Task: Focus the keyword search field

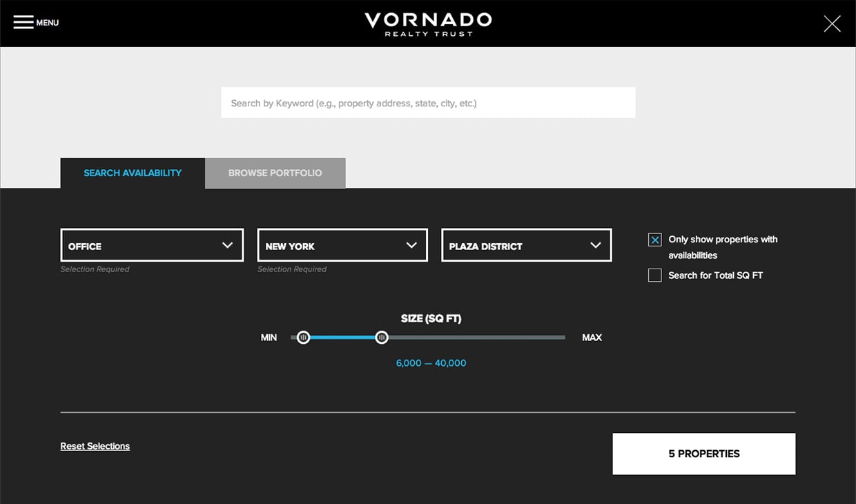Action: click(x=428, y=103)
